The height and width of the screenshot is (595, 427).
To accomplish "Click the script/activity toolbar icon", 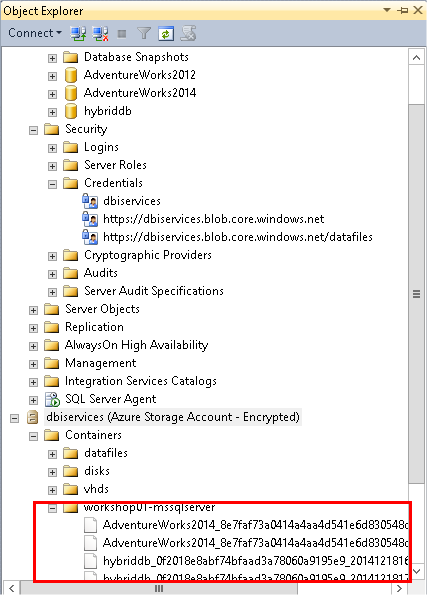I will pos(188,33).
